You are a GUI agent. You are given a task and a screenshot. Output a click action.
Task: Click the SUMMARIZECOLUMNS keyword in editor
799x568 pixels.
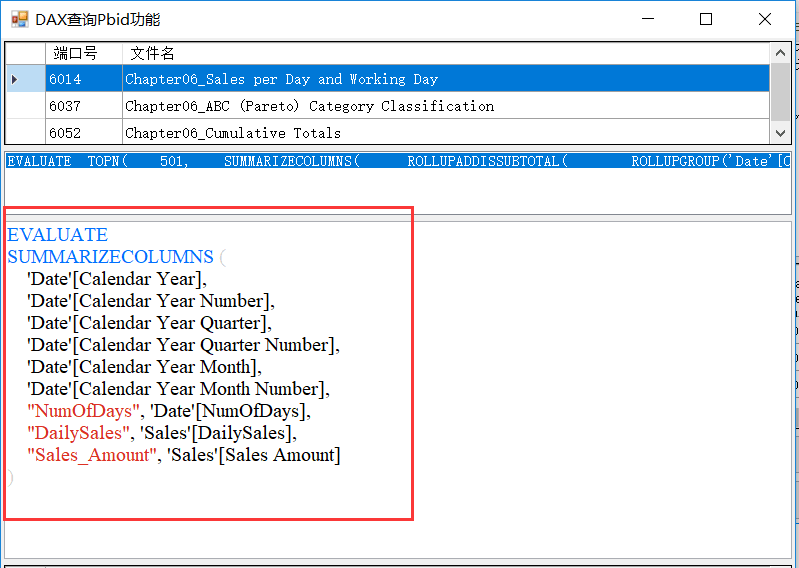click(x=111, y=257)
